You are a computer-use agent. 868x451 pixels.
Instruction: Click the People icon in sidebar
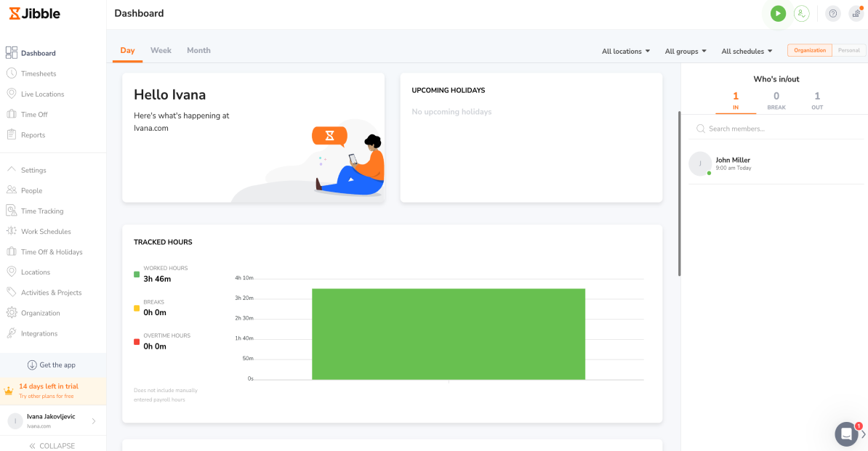11,190
